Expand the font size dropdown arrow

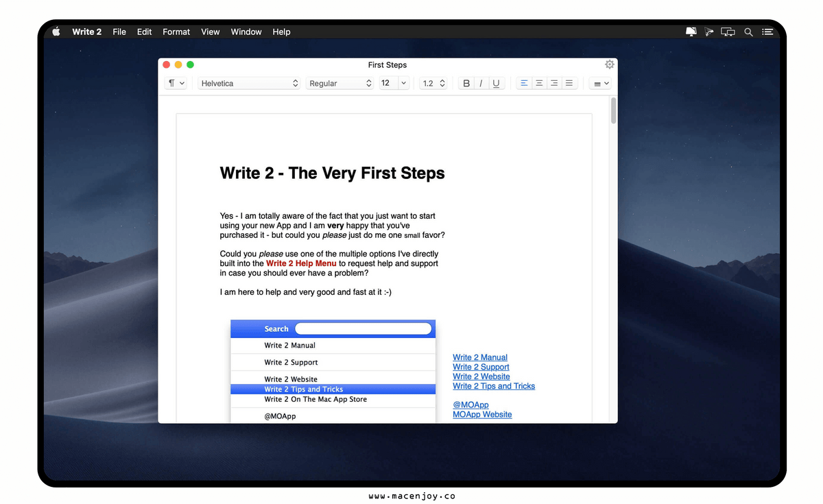[x=403, y=83]
